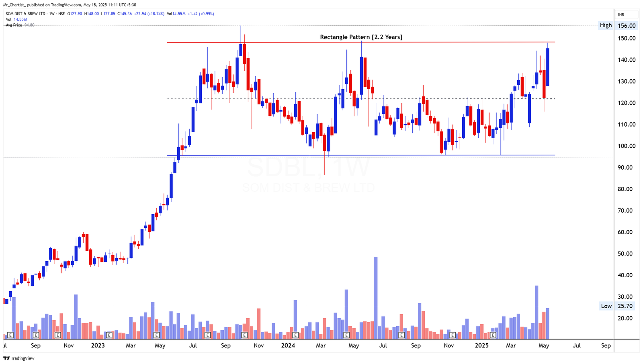Click the earnings icon near Jul 2024
Viewport: 643px width, 364px height.
tap(401, 334)
